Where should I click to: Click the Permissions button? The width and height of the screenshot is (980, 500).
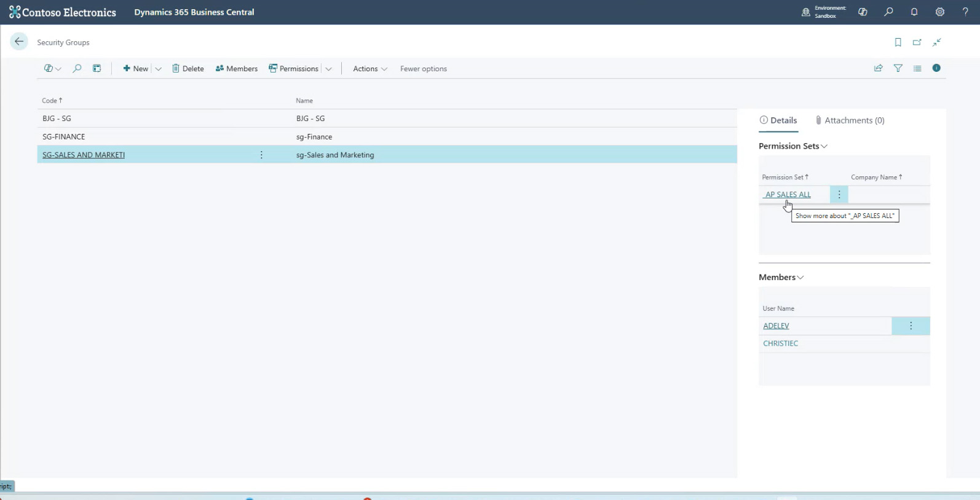[x=293, y=69]
